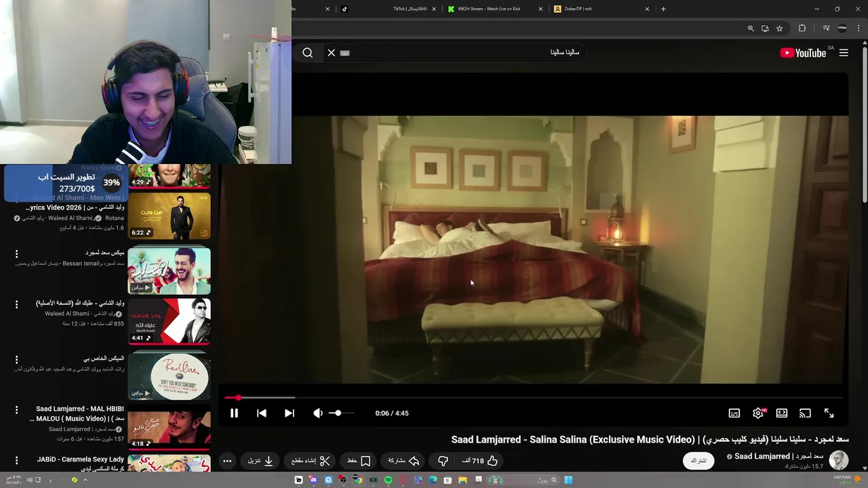Install app icon in the address bar
This screenshot has width=868, height=488.
pyautogui.click(x=765, y=28)
